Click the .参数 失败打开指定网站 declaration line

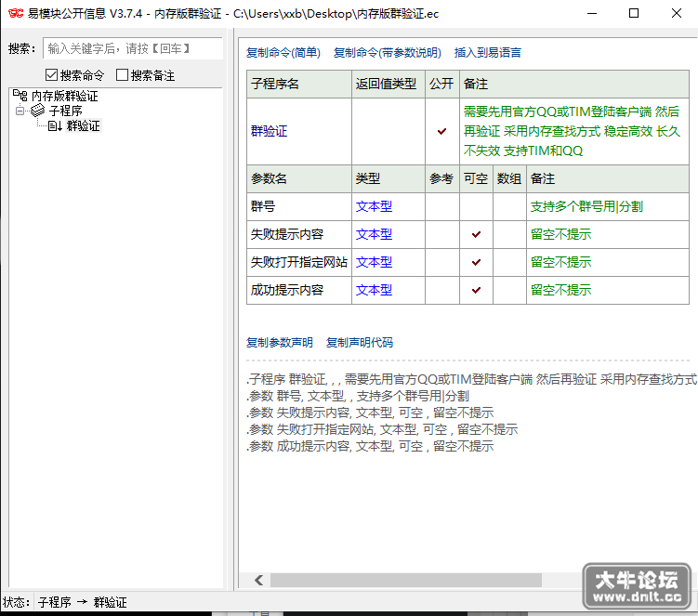(382, 429)
